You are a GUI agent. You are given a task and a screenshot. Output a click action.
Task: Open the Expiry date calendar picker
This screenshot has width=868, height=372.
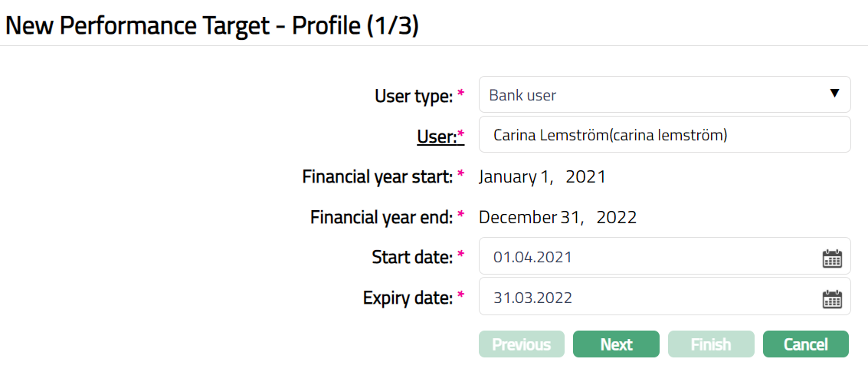click(832, 298)
